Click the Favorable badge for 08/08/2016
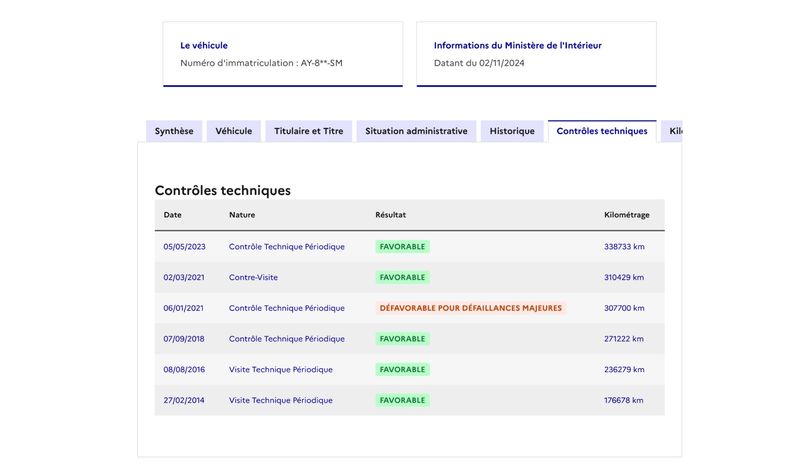This screenshot has width=800, height=466. [402, 370]
